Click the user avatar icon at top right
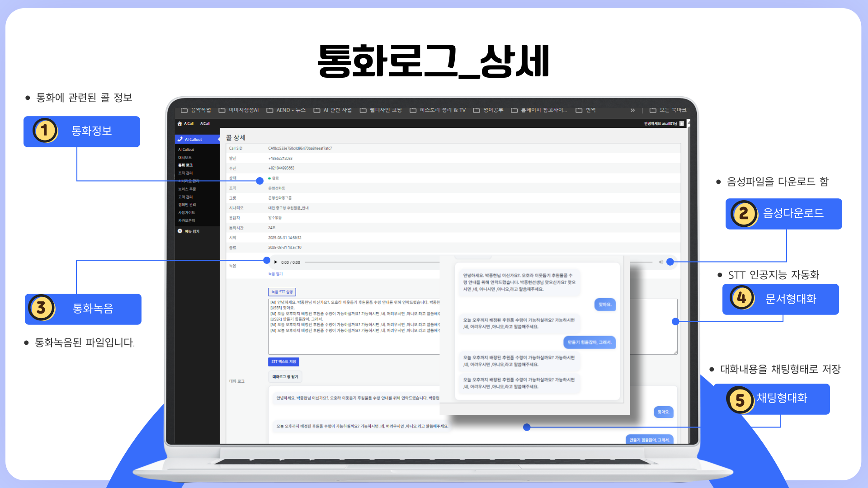Viewport: 868px width, 488px height. (x=682, y=123)
